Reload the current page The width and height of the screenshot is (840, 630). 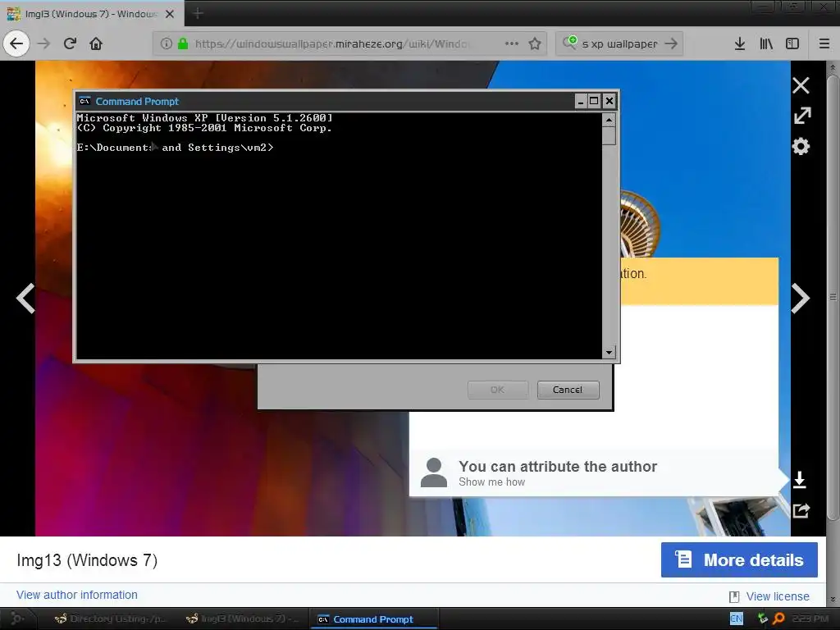pyautogui.click(x=70, y=43)
